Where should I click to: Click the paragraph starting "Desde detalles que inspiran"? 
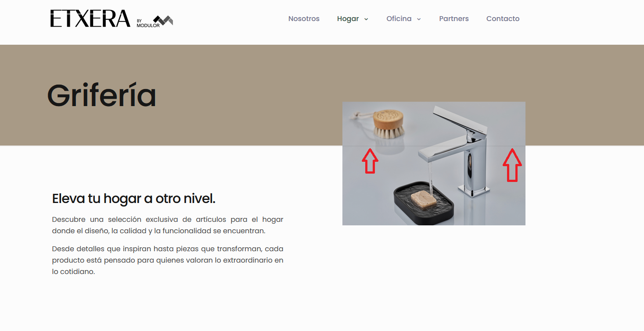pyautogui.click(x=168, y=260)
